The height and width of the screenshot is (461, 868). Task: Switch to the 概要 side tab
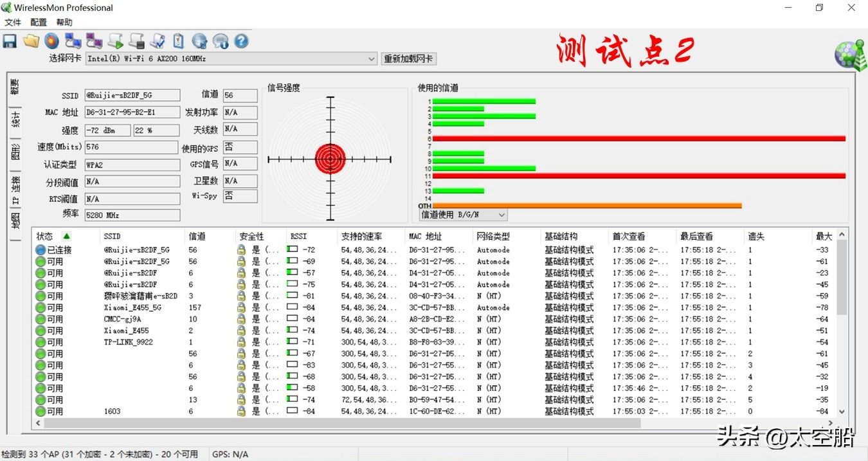tap(14, 87)
